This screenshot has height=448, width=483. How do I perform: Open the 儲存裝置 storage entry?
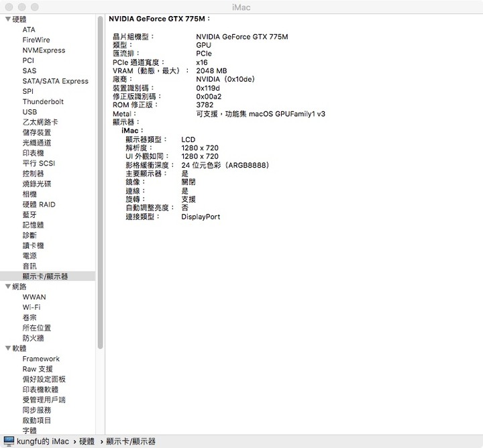[x=37, y=132]
